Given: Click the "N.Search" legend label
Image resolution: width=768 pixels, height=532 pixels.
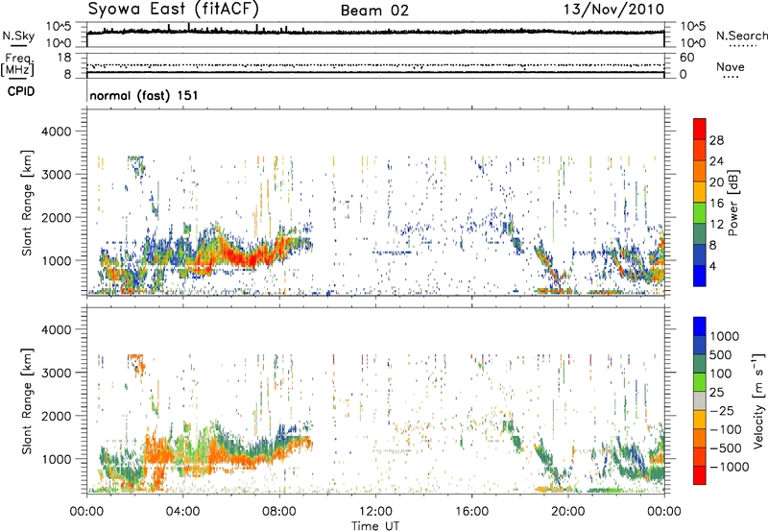Looking at the screenshot, I should [741, 36].
